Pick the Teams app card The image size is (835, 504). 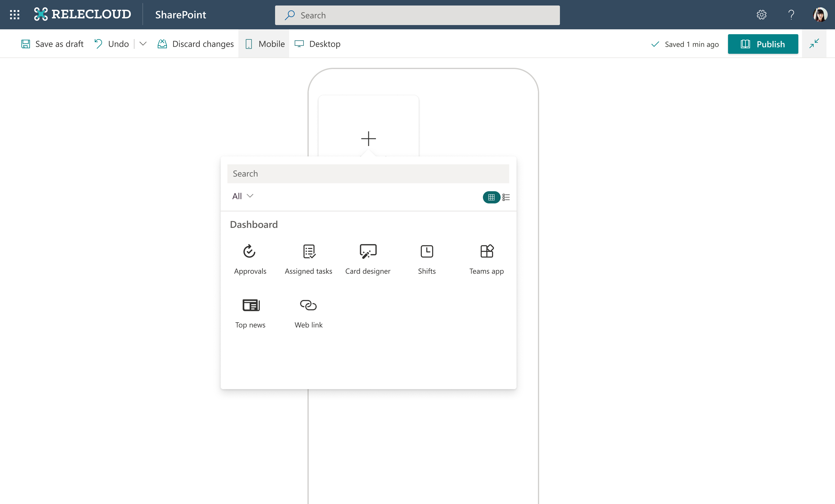click(486, 259)
